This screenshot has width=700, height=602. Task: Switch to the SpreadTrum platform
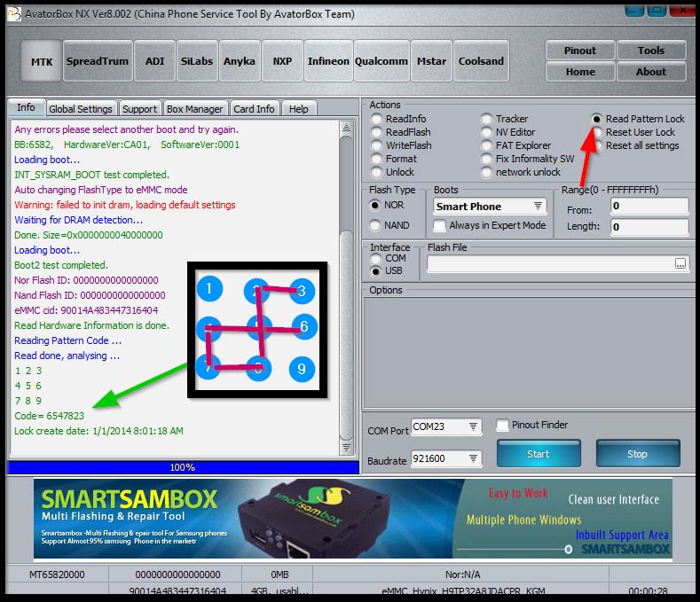click(98, 61)
